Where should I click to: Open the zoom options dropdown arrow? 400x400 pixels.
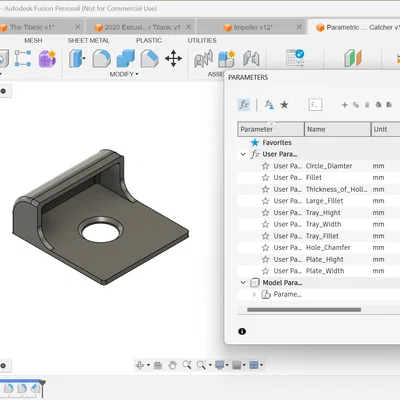pyautogui.click(x=210, y=365)
